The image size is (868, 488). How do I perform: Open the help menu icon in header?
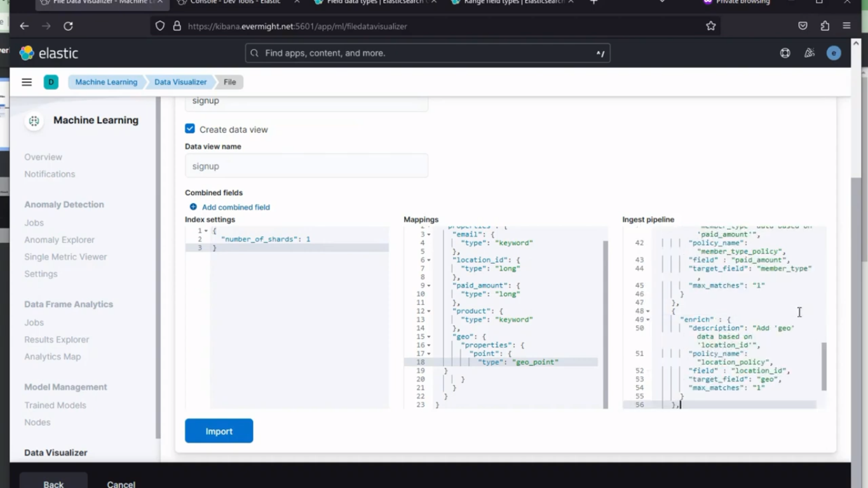click(785, 53)
